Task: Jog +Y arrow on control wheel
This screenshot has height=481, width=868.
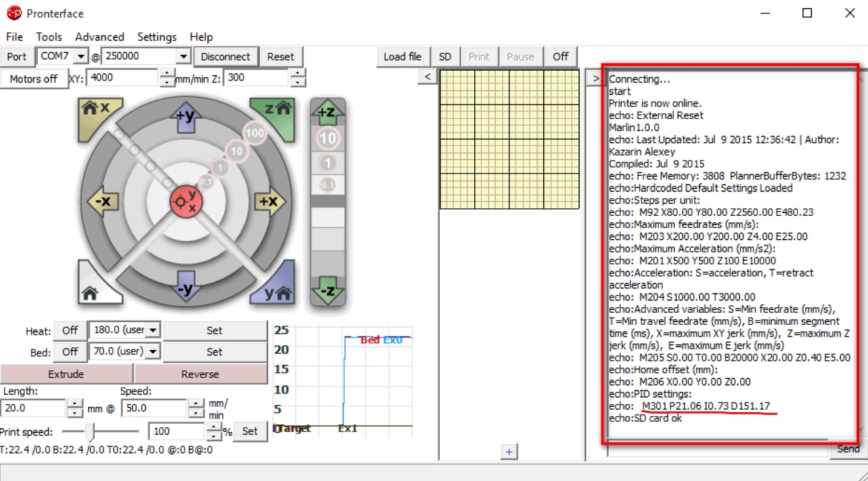Action: tap(186, 117)
